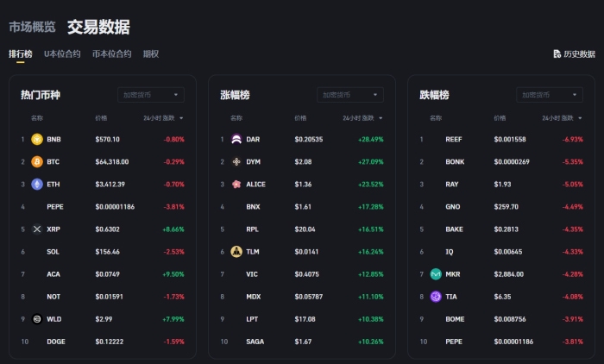
Task: Switch to the U本位合约 tab
Action: 62,54
